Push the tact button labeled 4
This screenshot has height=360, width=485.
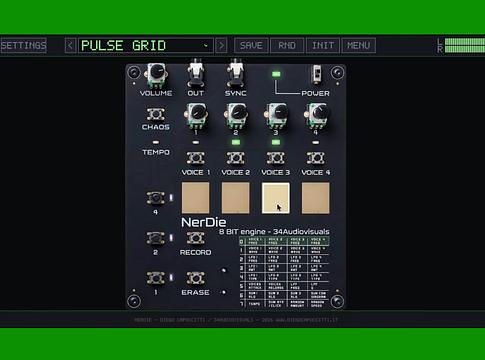[156, 198]
